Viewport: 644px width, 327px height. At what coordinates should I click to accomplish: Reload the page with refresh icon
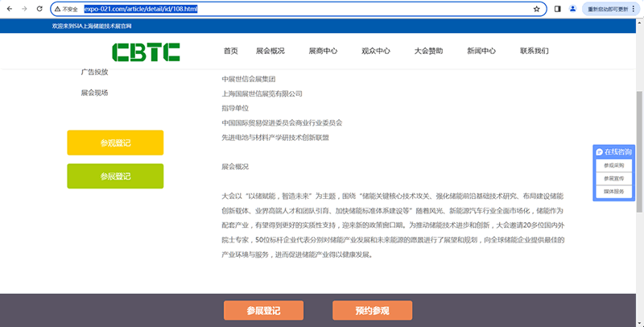tap(39, 9)
